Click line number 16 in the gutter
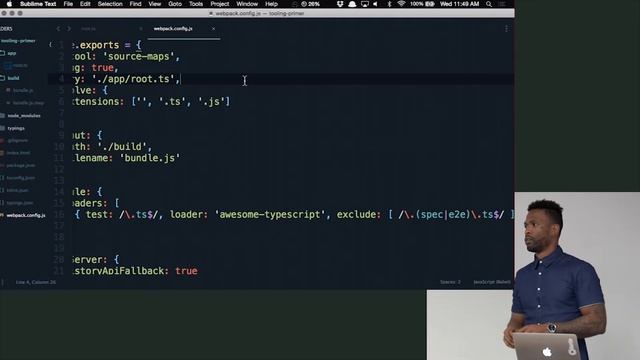The image size is (640, 360). pyautogui.click(x=59, y=214)
